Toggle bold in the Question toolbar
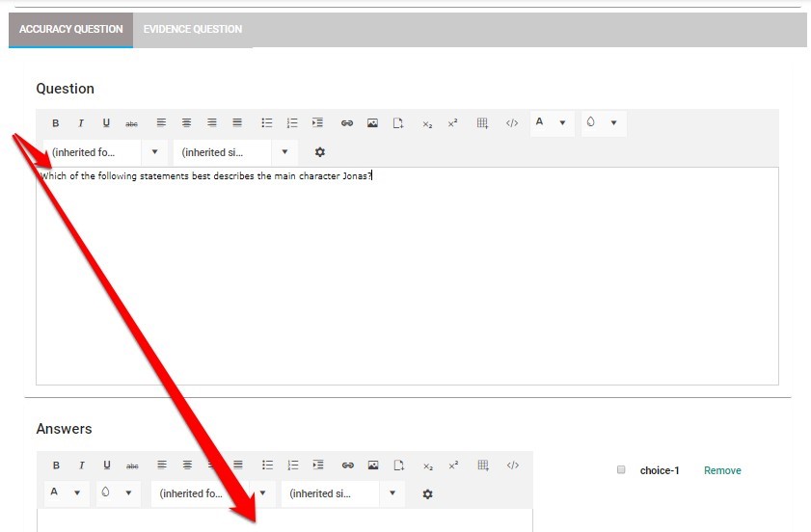 pyautogui.click(x=56, y=123)
